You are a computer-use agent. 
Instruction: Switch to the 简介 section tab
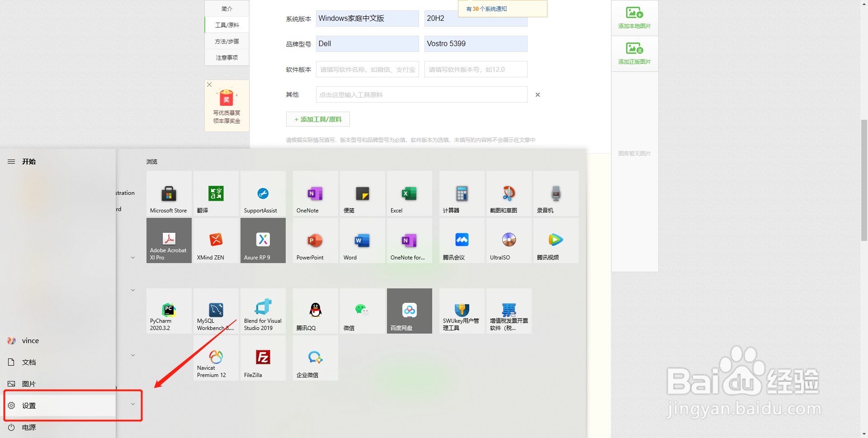227,9
